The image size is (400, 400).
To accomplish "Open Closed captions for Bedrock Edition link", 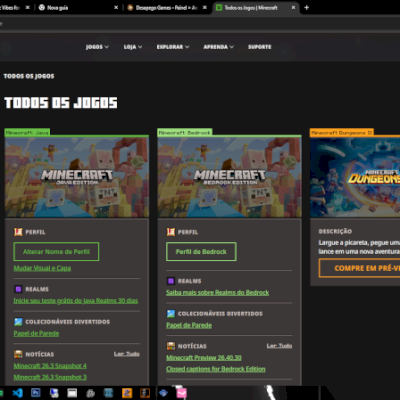I will (216, 369).
